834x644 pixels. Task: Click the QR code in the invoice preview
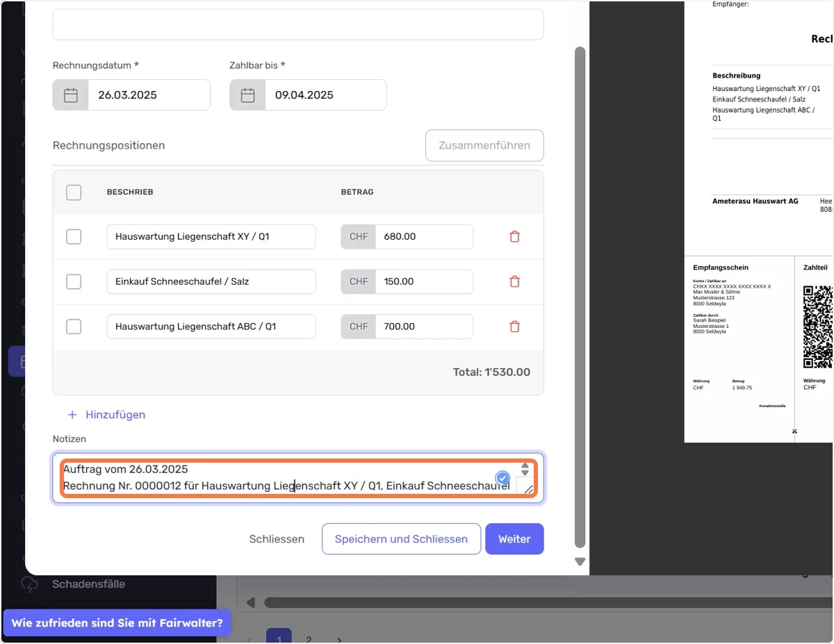point(817,326)
